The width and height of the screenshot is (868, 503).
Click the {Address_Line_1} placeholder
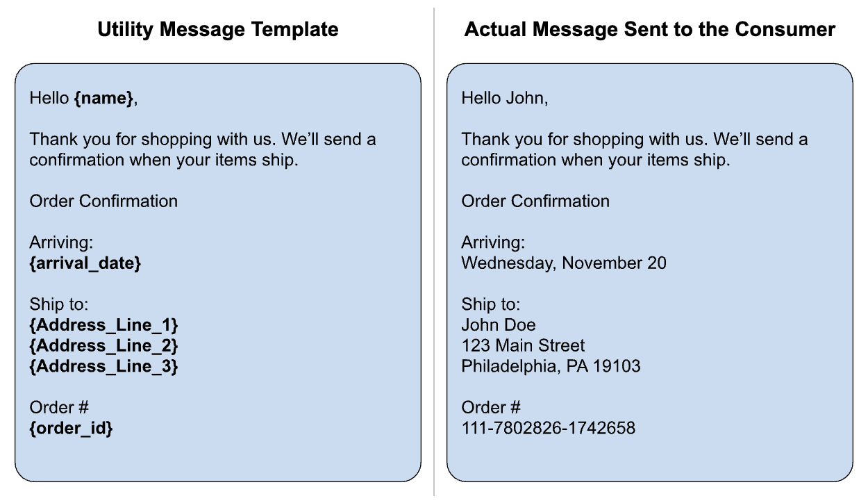coord(103,324)
